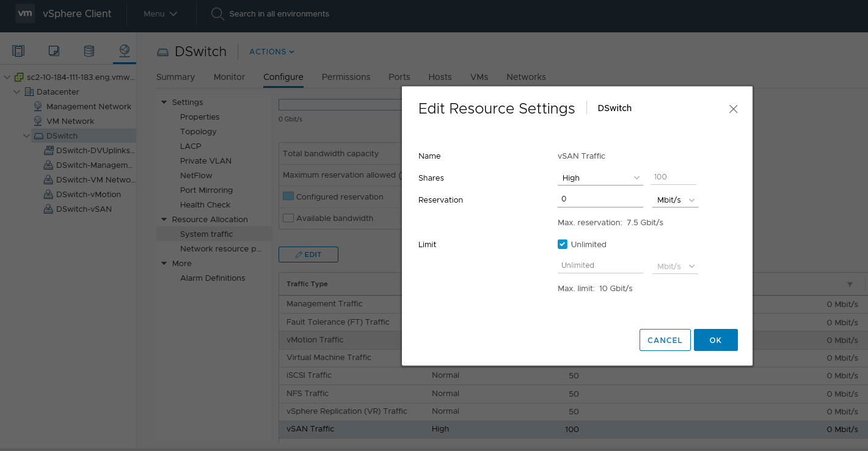Open the Networking inventory view icon
Image resolution: width=868 pixels, height=451 pixels.
coord(125,51)
